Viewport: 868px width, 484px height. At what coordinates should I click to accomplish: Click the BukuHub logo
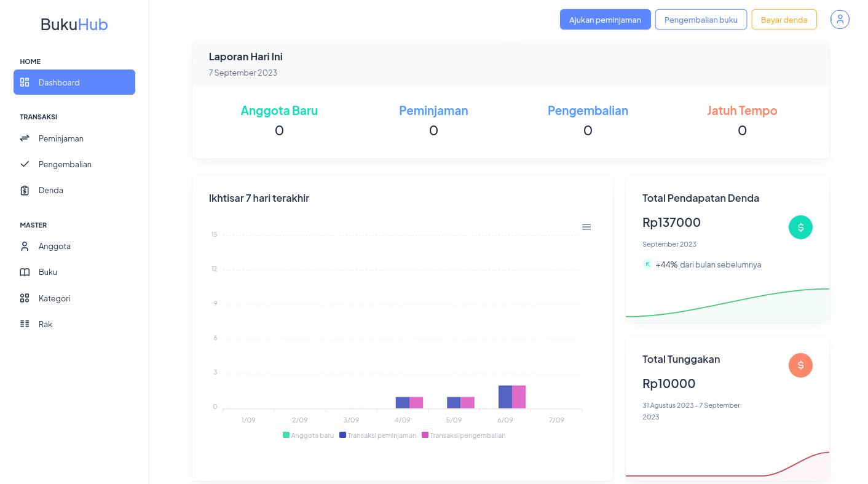[x=74, y=25]
